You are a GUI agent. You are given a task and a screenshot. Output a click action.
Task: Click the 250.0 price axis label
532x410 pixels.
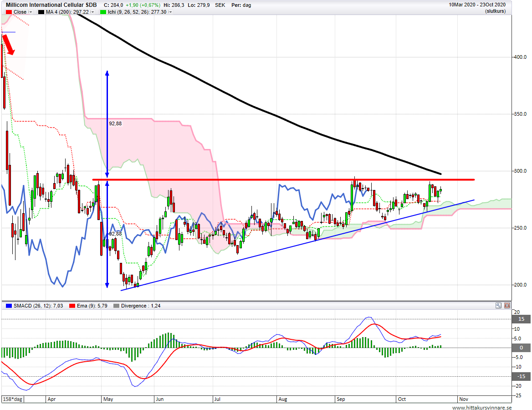tap(520, 228)
